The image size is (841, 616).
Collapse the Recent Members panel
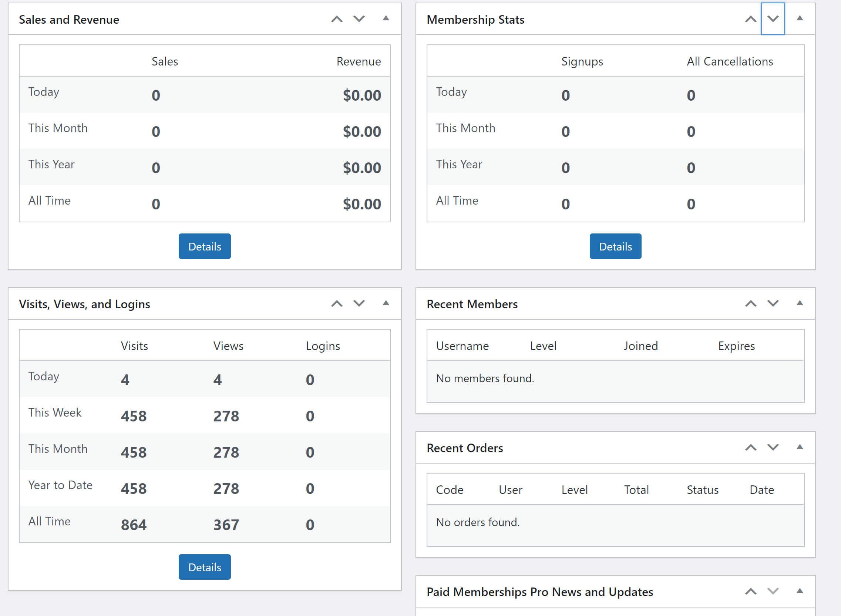[x=800, y=303]
